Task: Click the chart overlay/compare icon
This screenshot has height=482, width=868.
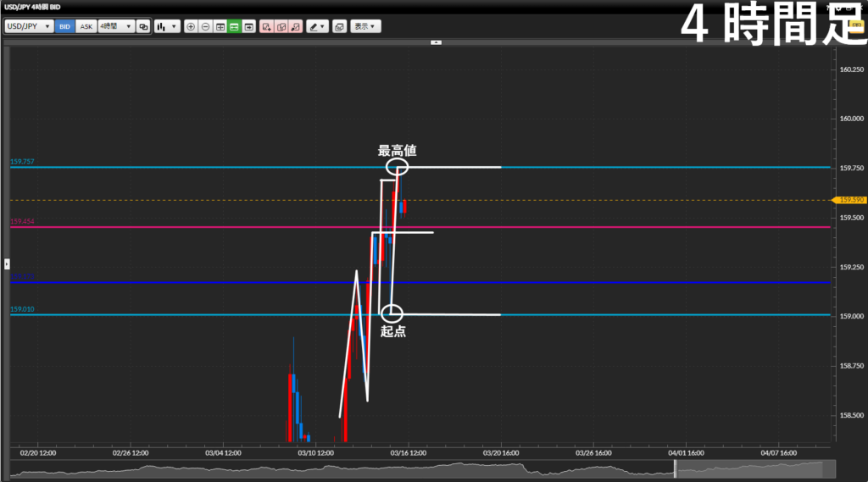Action: (142, 26)
